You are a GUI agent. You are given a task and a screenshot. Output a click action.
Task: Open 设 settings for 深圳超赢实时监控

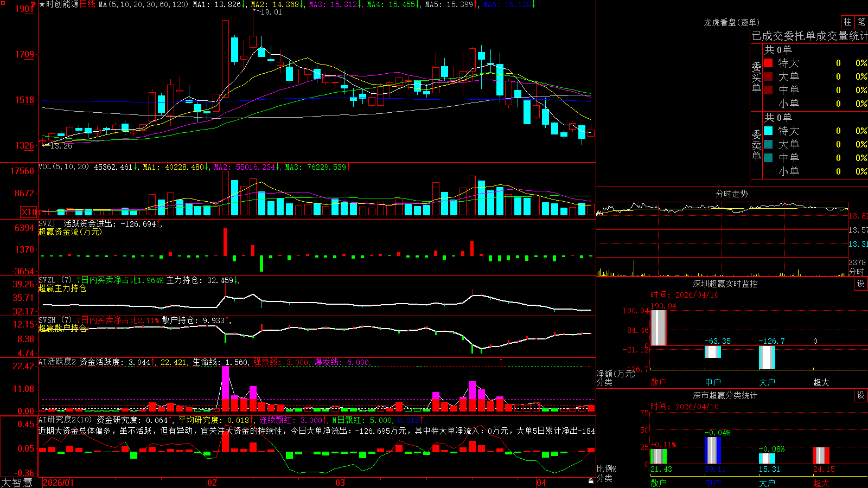tap(861, 284)
